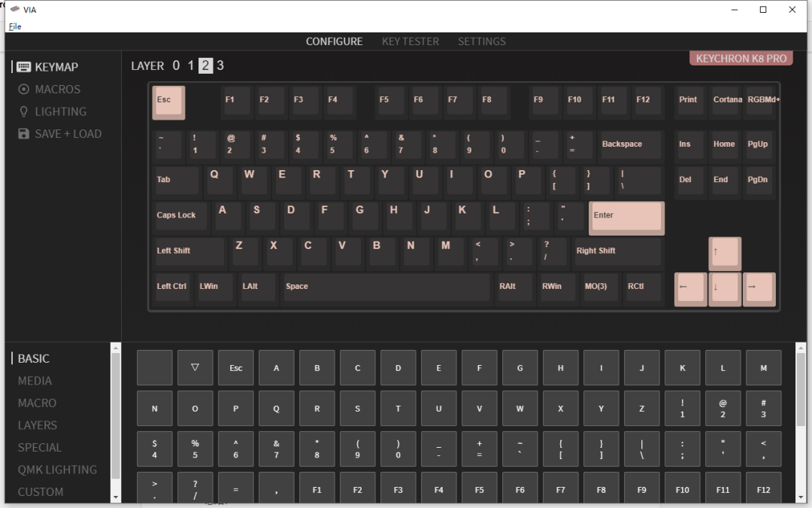Choose the BASIC keycode category
Screen dimensions: 812x508
(x=34, y=359)
